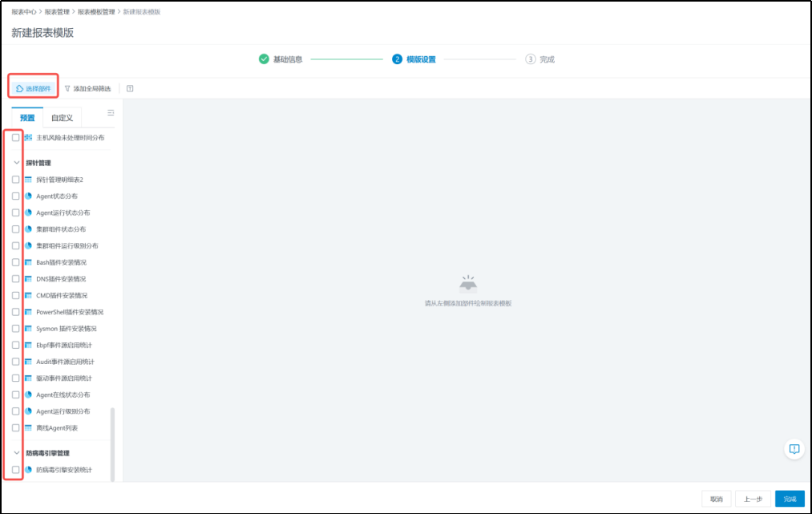Collapse the 探针管理 group chevron
812x514 pixels.
17,163
